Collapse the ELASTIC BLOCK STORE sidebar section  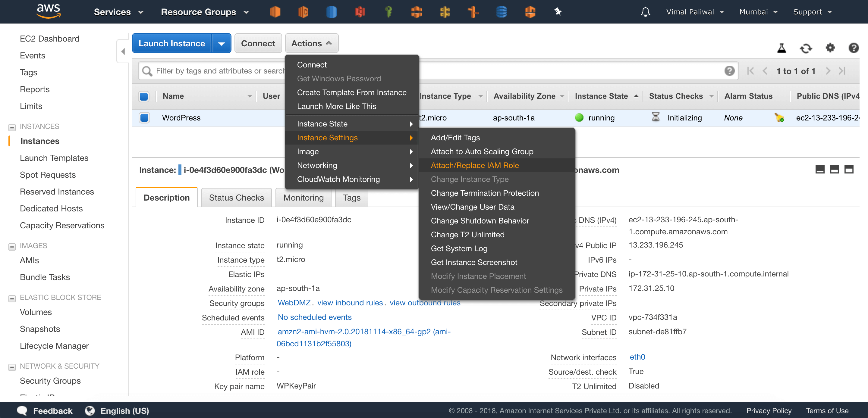coord(12,298)
